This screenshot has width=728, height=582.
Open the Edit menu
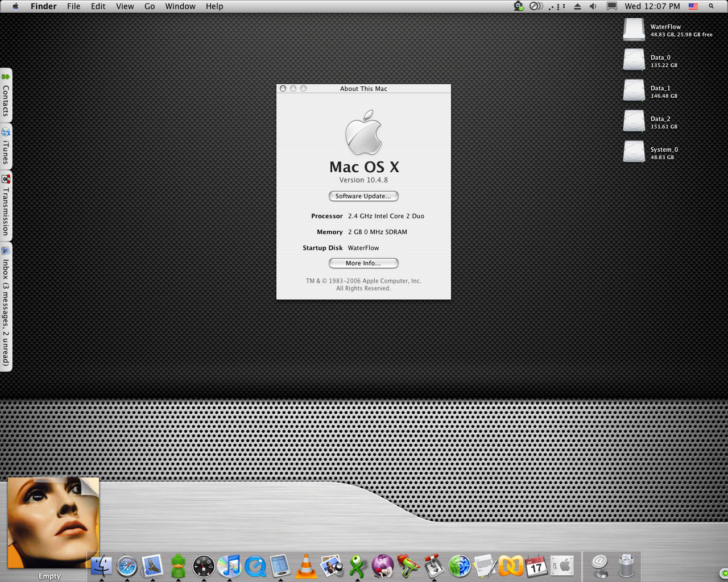[x=98, y=6]
